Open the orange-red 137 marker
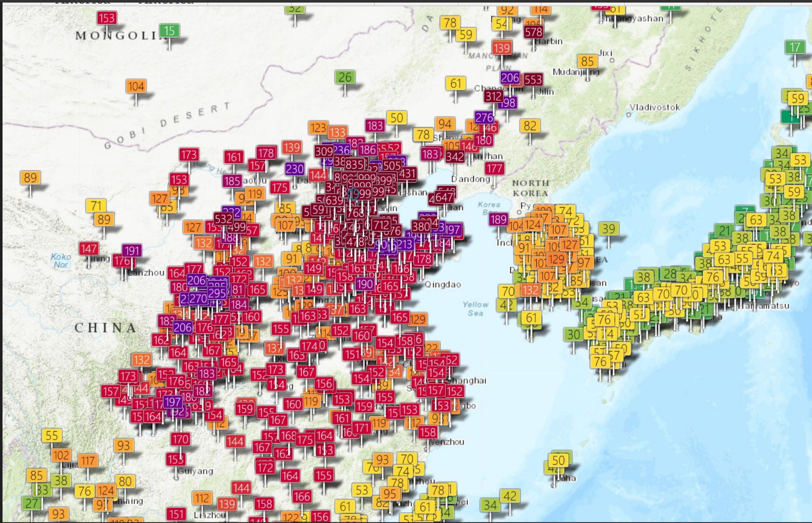The image size is (812, 523). [274, 348]
